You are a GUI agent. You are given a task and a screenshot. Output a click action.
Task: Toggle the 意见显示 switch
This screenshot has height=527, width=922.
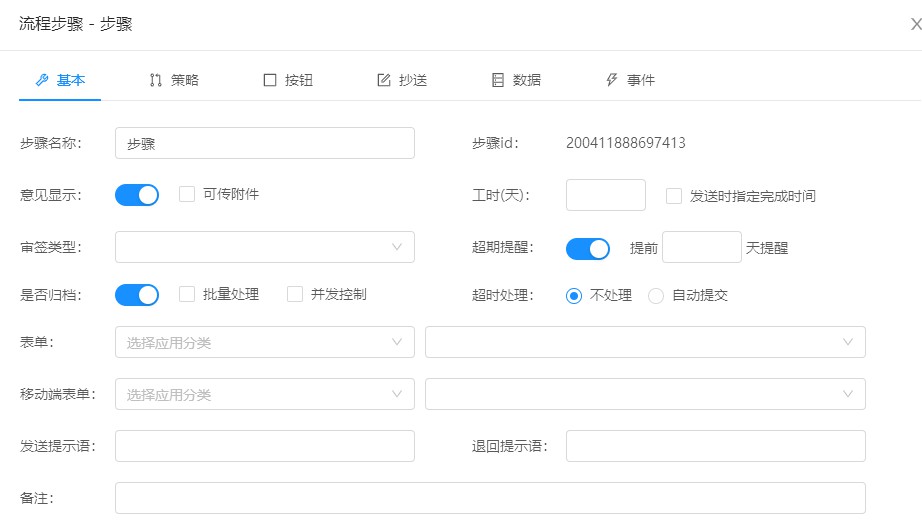tap(137, 195)
